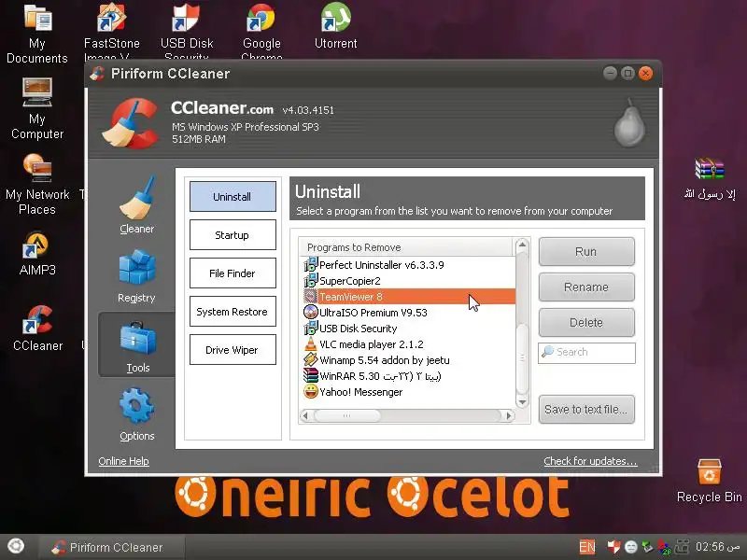Screen dimensions: 747x560
Task: Click the TeamViewer 8 entry icon
Action: pos(311,297)
